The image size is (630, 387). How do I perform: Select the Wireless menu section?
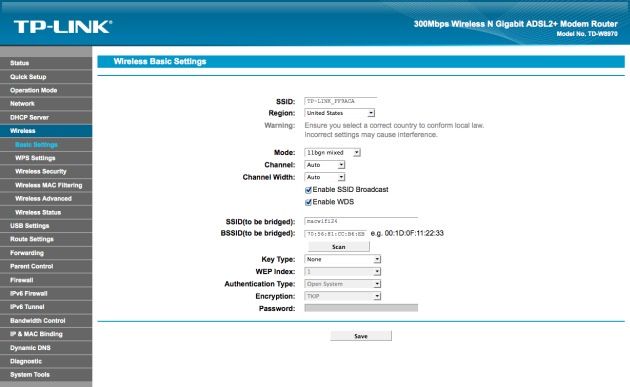(46, 131)
